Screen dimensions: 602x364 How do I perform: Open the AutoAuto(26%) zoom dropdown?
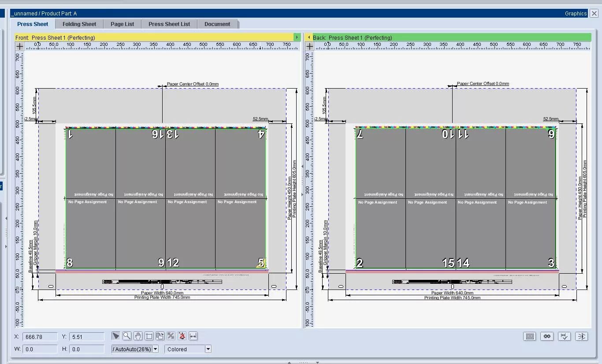[155, 349]
